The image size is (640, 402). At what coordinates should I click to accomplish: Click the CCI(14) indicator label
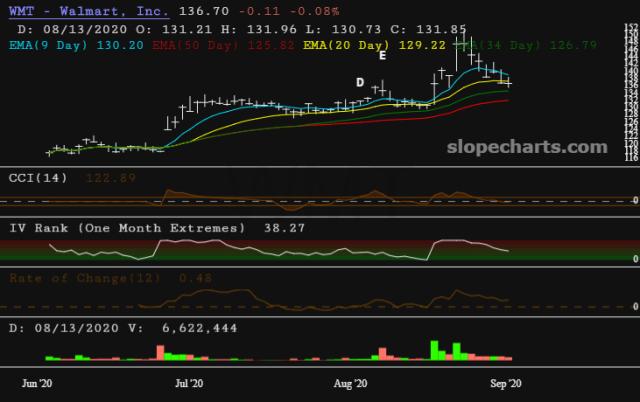coord(38,178)
